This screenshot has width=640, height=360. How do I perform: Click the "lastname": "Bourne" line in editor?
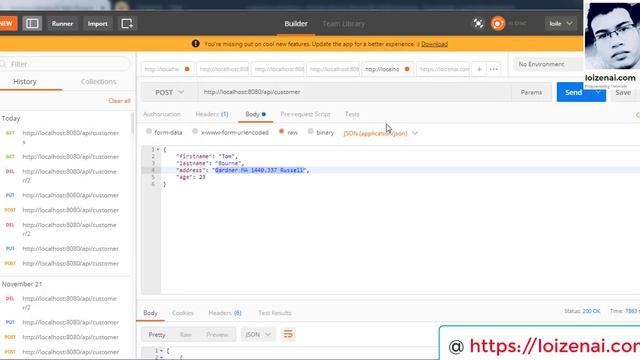point(210,163)
